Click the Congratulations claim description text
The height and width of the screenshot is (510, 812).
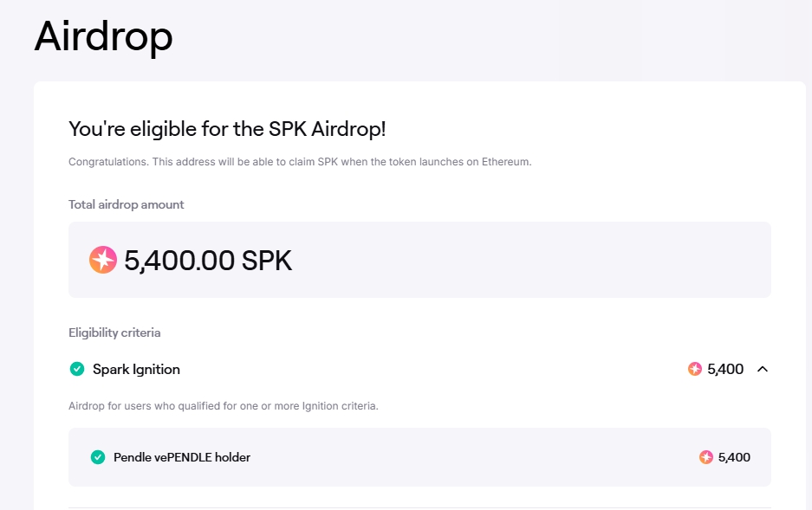pos(300,162)
